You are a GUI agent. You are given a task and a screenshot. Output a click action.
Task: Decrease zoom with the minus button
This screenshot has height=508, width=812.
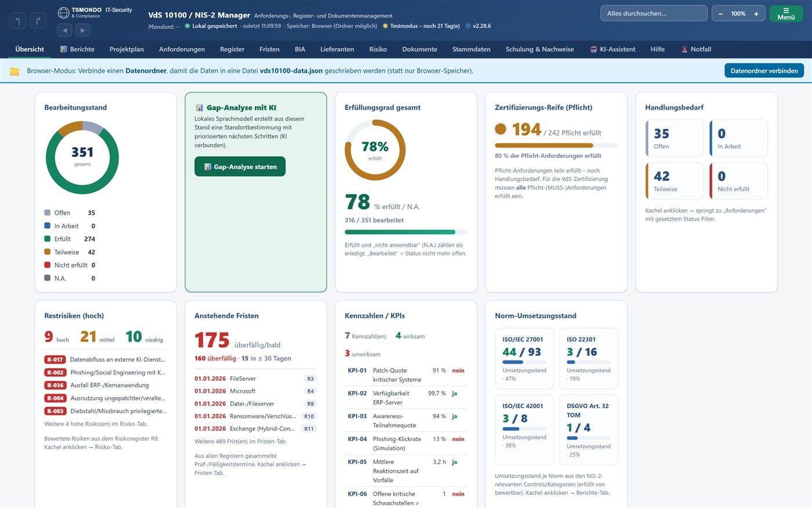[720, 13]
